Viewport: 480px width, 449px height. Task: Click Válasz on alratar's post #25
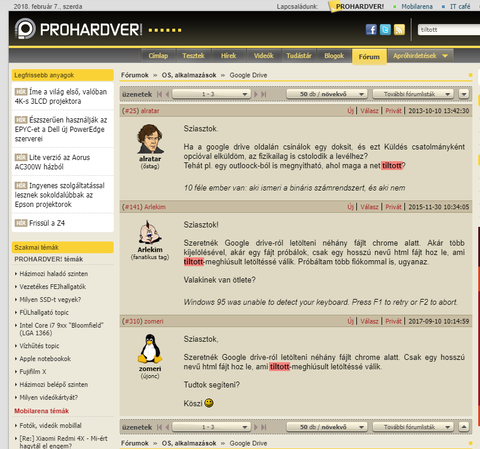pyautogui.click(x=369, y=111)
